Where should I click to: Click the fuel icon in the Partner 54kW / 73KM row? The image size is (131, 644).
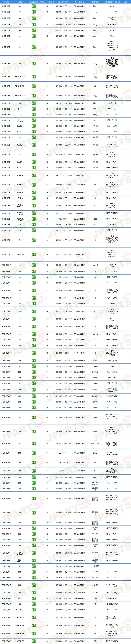point(33,641)
